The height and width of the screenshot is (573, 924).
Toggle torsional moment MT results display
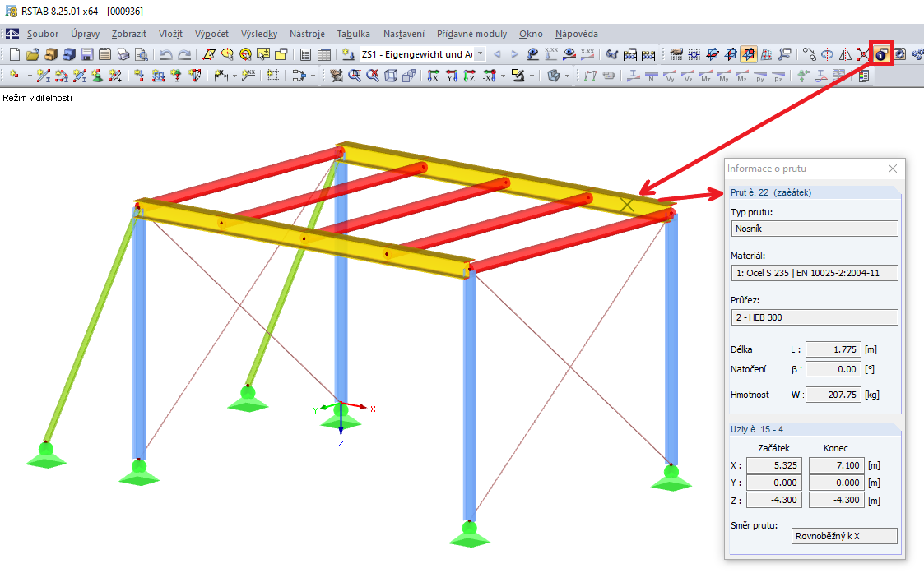(705, 76)
